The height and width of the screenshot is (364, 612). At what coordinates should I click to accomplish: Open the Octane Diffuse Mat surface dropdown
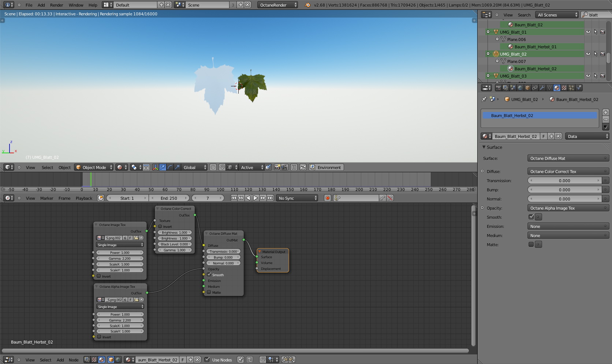[x=568, y=158]
